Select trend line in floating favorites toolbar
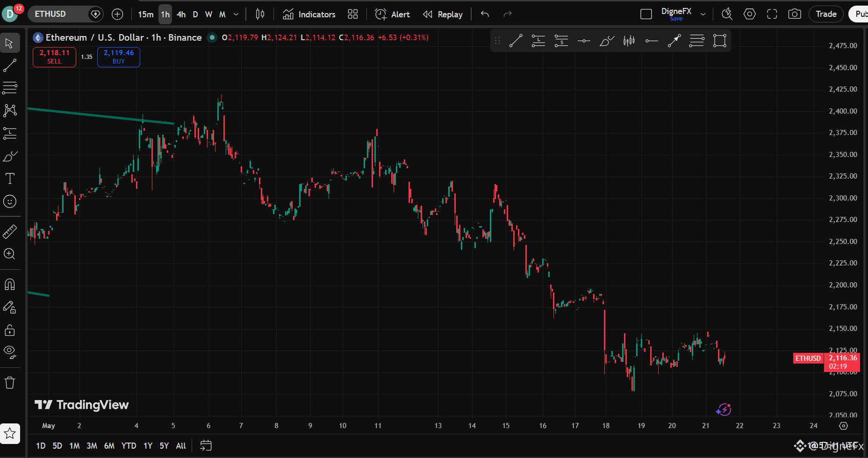The width and height of the screenshot is (868, 458). tap(516, 41)
